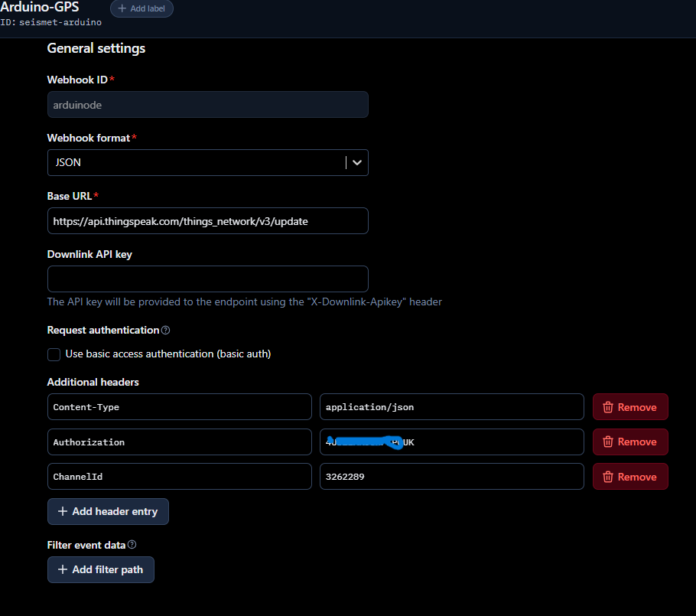Click the trash icon for Content-Type header
Viewport: 696px width, 616px height.
(608, 407)
